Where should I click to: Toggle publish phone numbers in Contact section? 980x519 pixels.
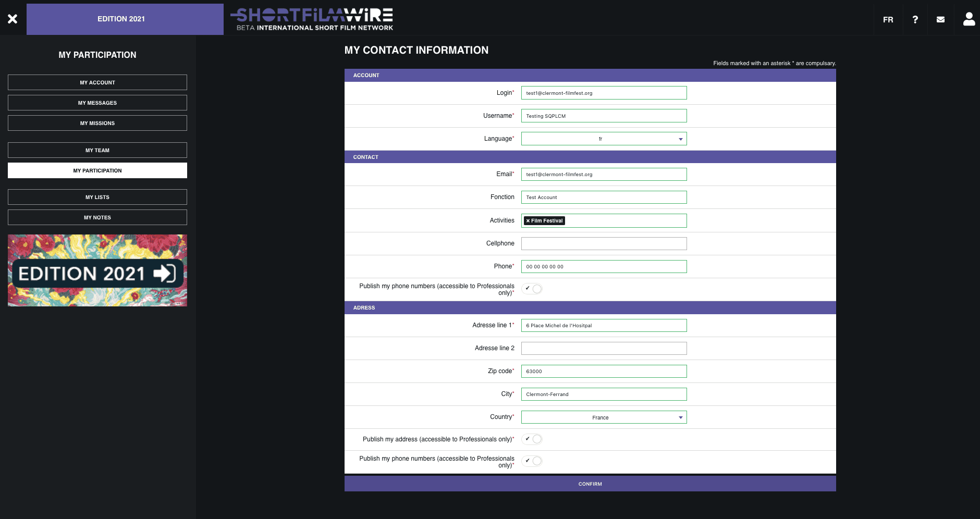(532, 289)
